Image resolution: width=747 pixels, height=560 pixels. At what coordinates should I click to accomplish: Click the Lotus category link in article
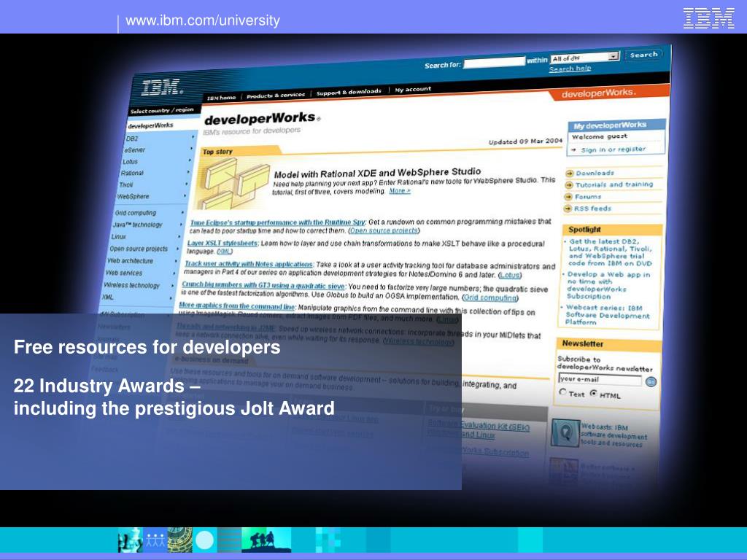tap(510, 275)
